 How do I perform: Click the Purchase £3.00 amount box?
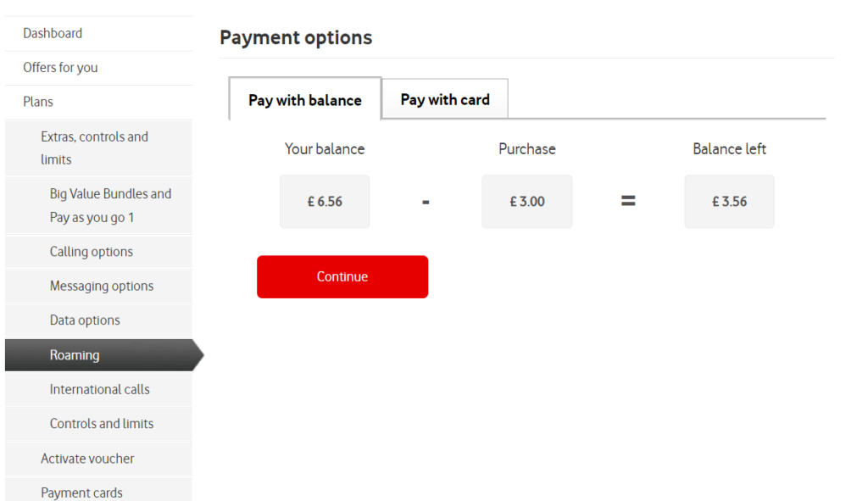(526, 202)
